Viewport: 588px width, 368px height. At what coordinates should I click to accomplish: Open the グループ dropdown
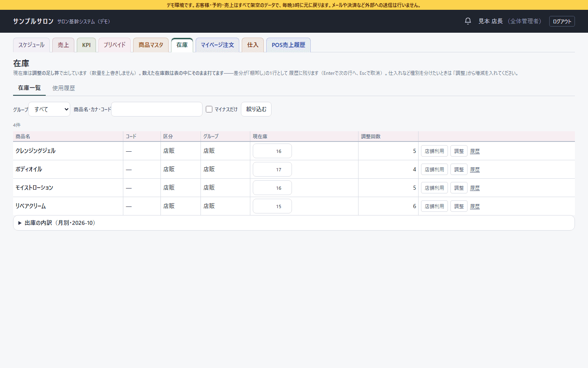[x=49, y=109]
